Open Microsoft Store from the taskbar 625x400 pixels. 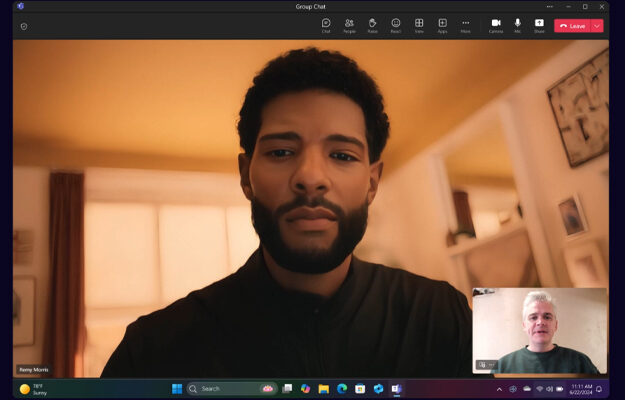coord(360,388)
